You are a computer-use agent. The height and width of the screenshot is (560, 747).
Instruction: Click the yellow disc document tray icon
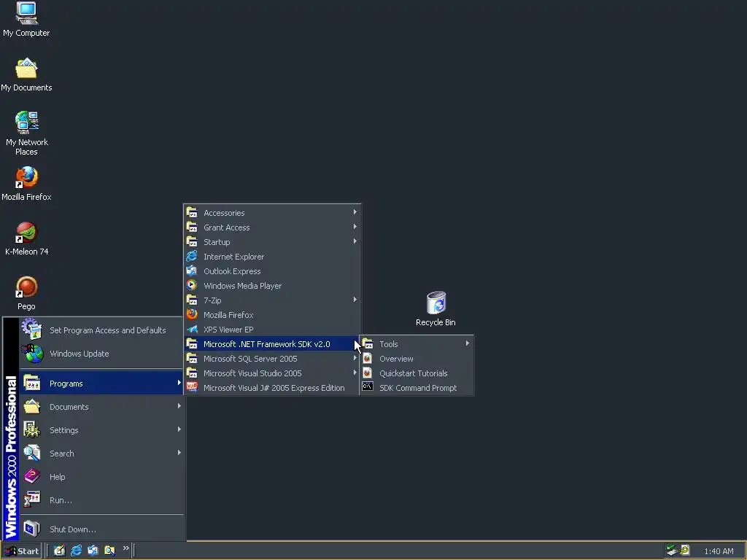point(685,550)
